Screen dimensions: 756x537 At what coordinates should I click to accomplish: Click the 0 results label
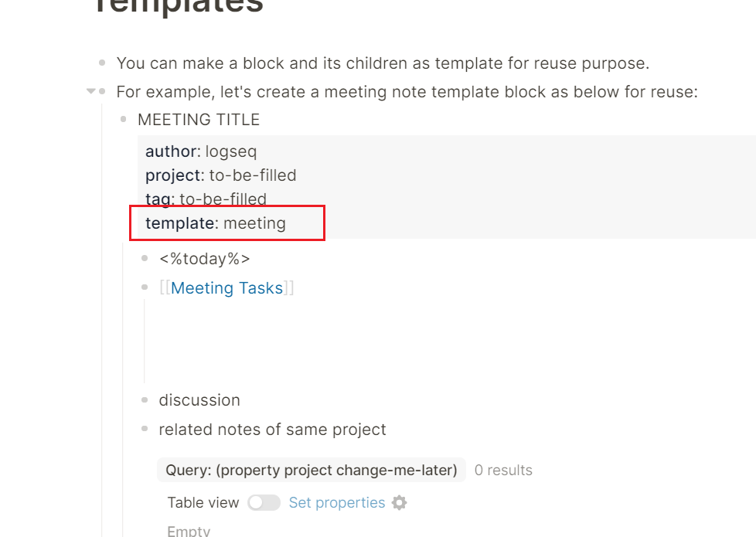503,470
